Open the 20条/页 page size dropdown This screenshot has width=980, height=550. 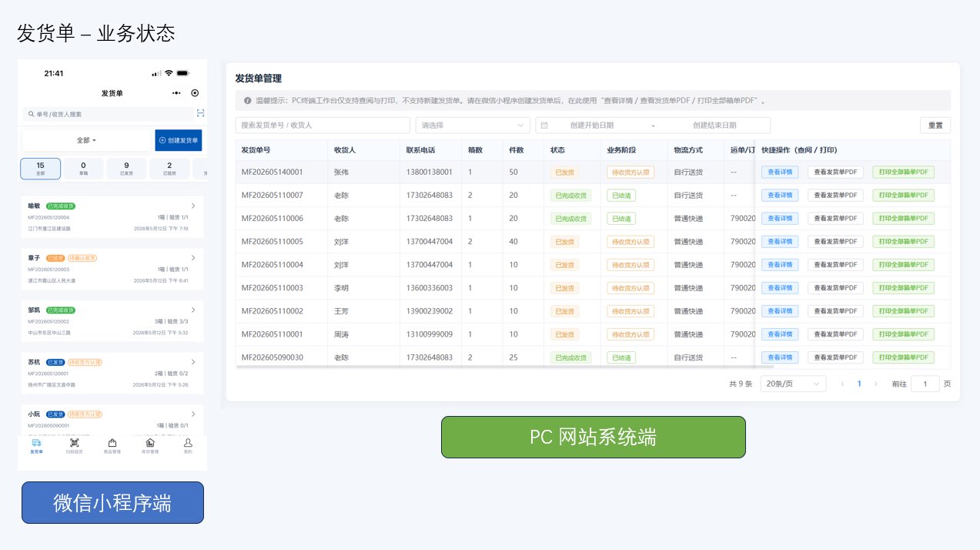[793, 384]
